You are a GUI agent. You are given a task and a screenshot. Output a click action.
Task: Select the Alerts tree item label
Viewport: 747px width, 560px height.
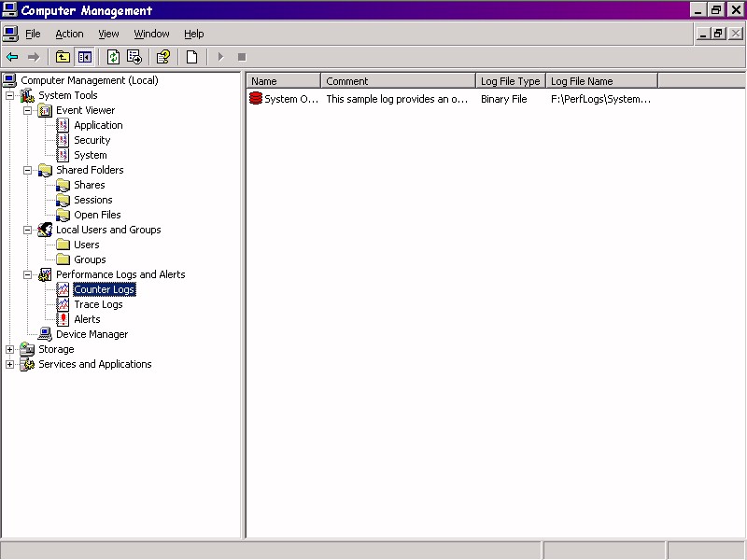87,319
